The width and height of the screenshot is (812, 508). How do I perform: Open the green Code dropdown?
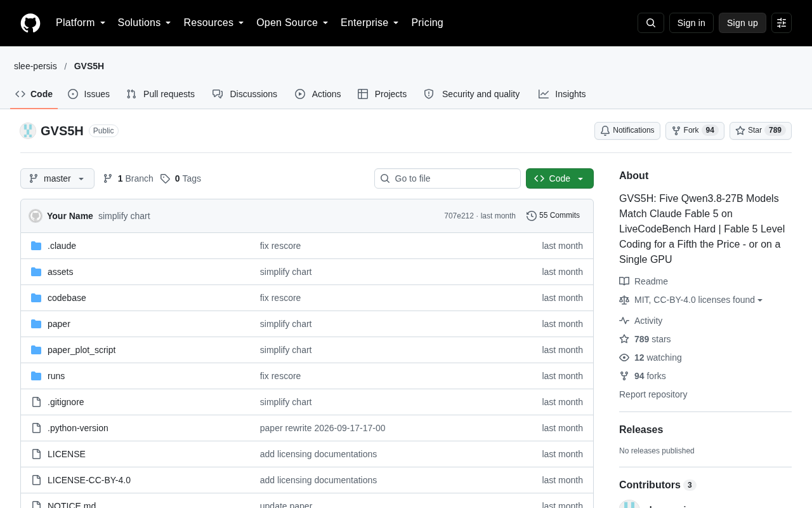click(x=560, y=178)
